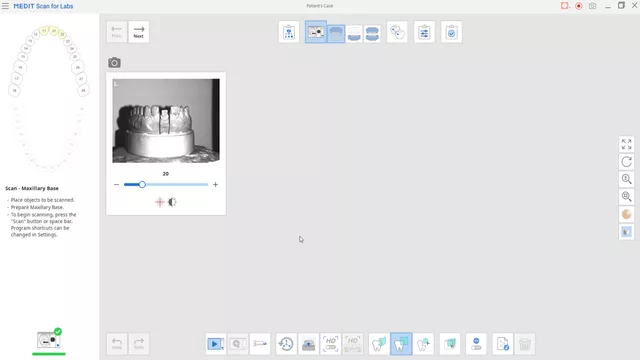640x360 pixels.
Task: Open the hamburger menu beside MEDIT logo
Action: (5, 6)
